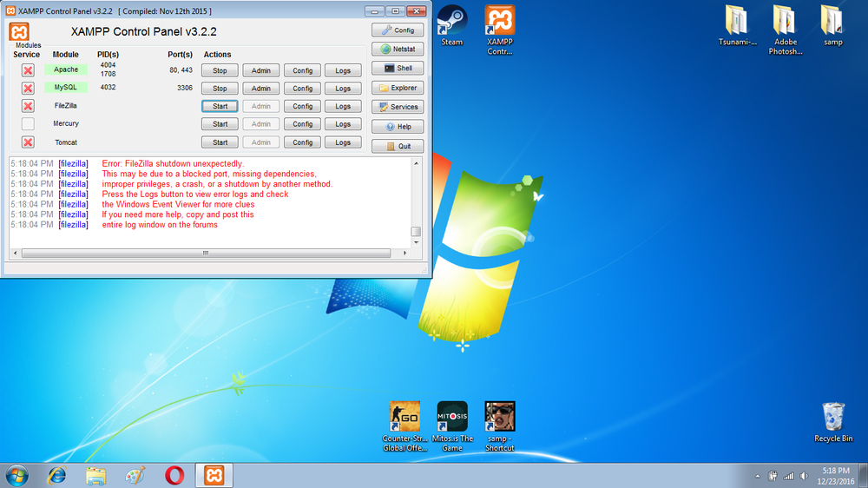868x488 pixels.
Task: Open Paint from the taskbar
Action: click(135, 475)
